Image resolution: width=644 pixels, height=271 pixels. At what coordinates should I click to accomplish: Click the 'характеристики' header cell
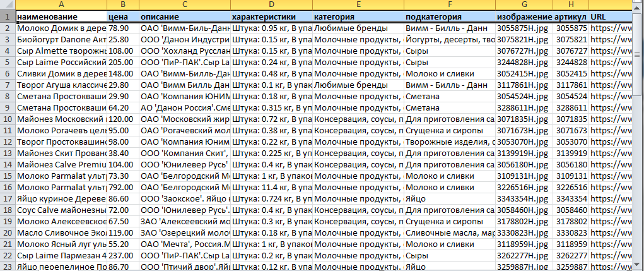pos(271,17)
